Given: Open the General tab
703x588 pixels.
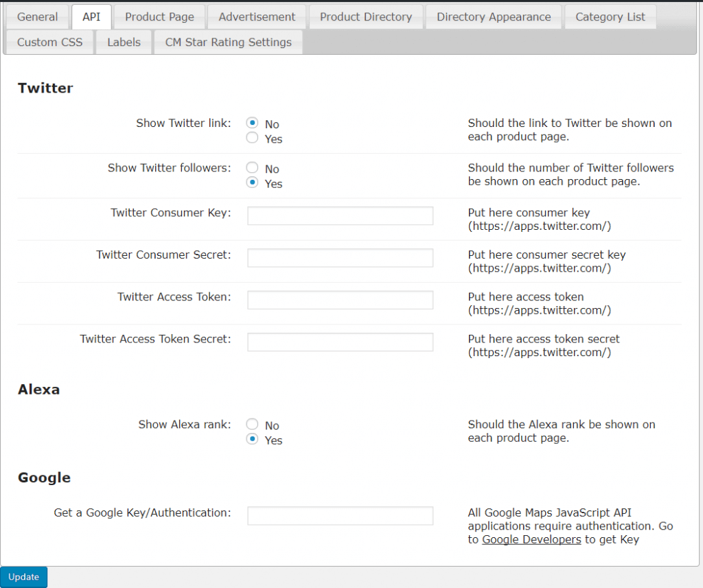Looking at the screenshot, I should [37, 17].
